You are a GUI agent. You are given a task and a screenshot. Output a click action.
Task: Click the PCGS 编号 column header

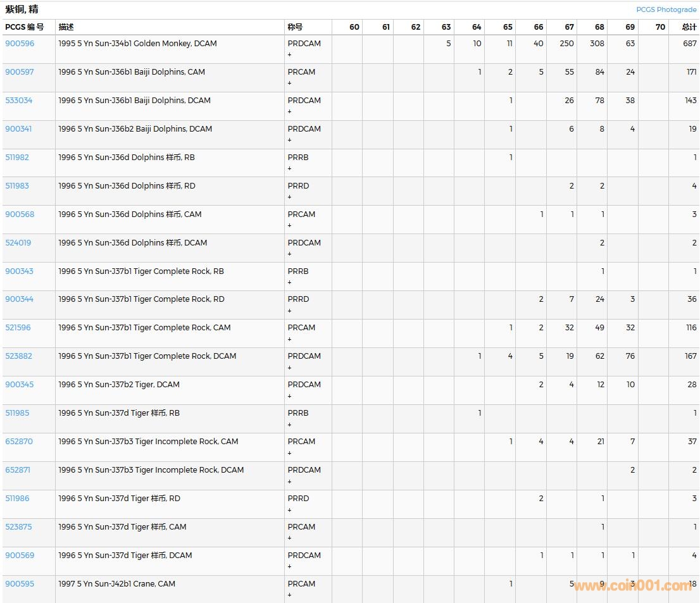click(25, 27)
